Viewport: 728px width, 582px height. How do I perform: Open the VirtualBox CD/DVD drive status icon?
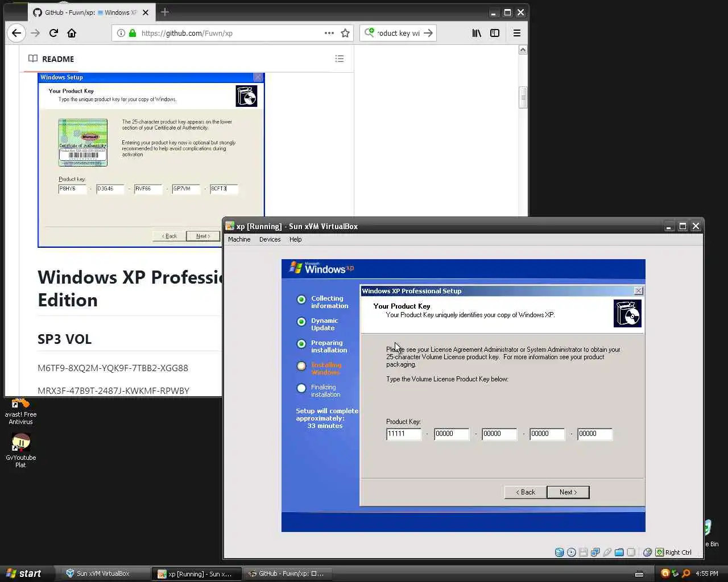pyautogui.click(x=572, y=552)
